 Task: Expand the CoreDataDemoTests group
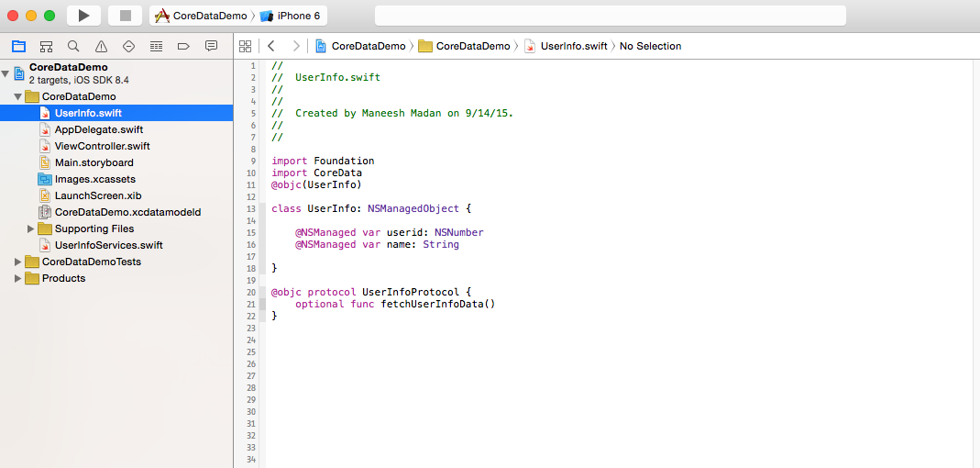(18, 262)
